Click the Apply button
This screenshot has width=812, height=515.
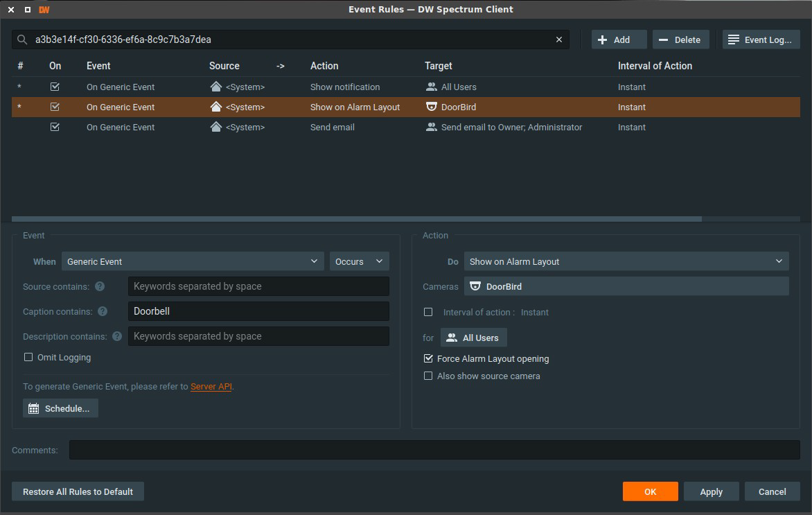(x=711, y=491)
